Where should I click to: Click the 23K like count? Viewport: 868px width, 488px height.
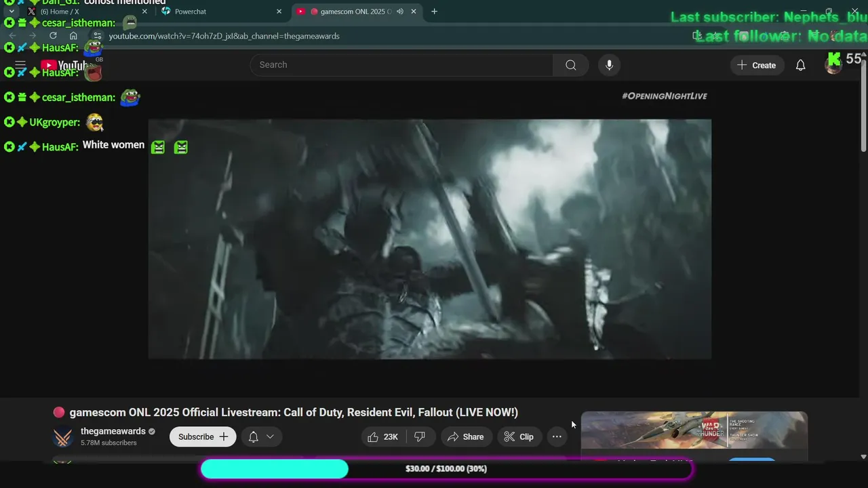[x=391, y=437]
